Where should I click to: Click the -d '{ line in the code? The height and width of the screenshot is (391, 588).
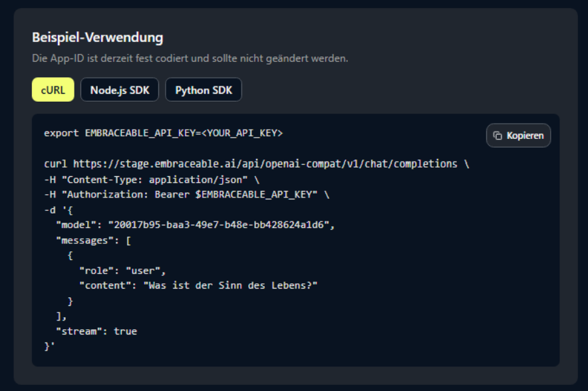(59, 209)
